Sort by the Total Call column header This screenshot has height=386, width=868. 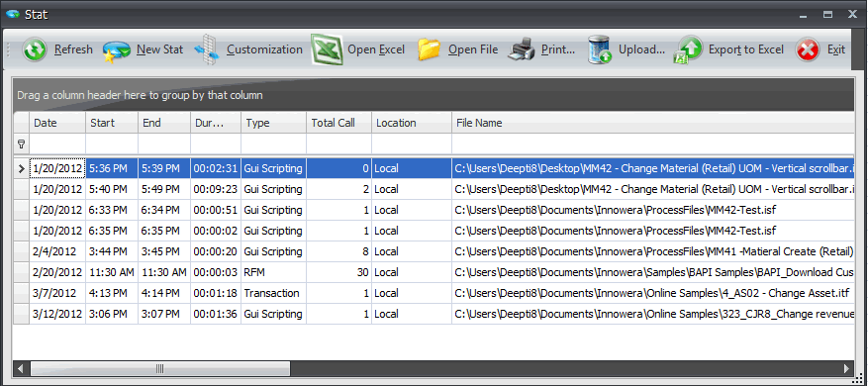pyautogui.click(x=338, y=123)
